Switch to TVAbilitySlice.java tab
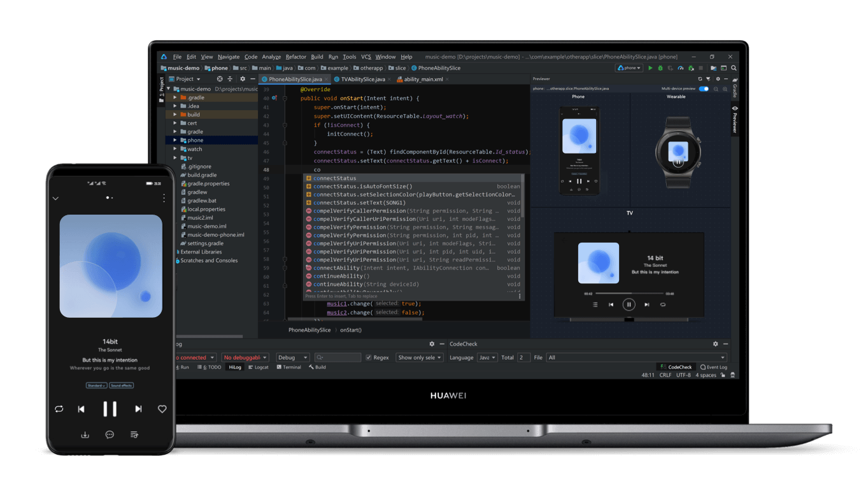 click(x=362, y=80)
